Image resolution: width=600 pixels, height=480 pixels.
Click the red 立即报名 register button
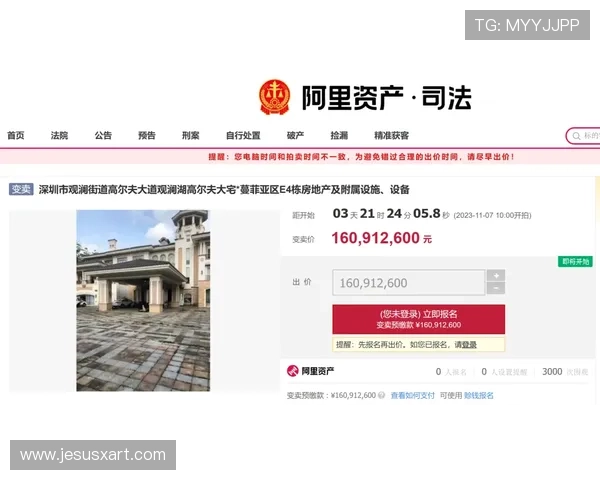(x=419, y=319)
